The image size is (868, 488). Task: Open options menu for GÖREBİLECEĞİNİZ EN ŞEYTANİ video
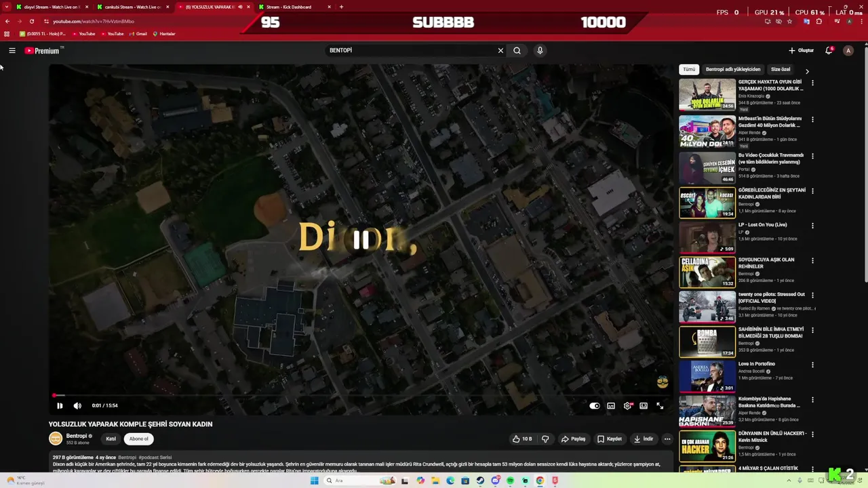(812, 191)
